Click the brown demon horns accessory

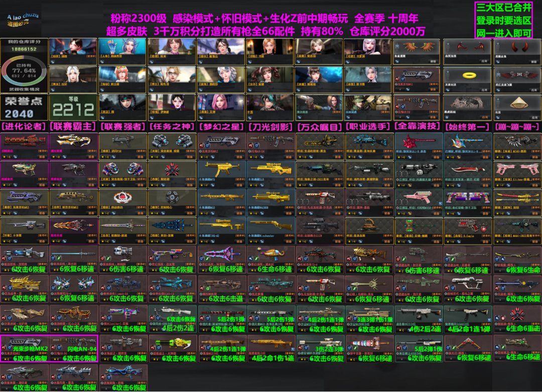pyautogui.click(x=517, y=51)
